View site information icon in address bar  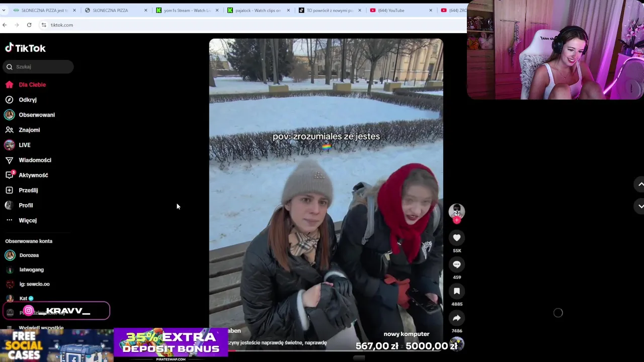tap(44, 25)
